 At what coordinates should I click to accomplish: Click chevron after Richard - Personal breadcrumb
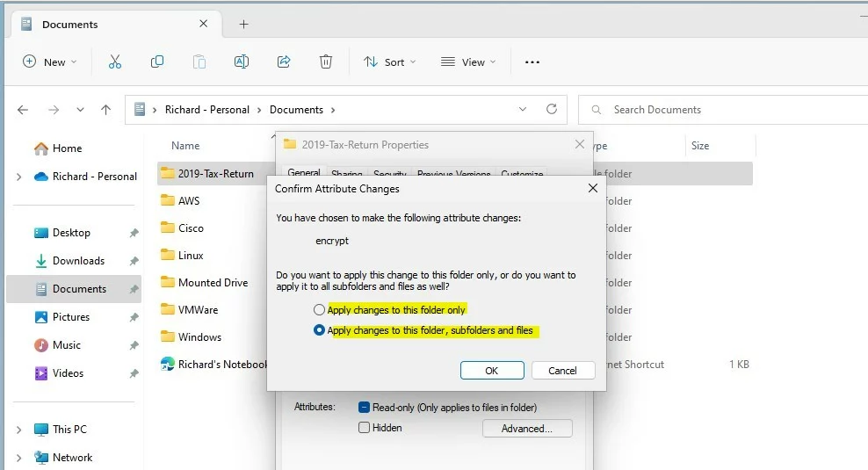click(x=258, y=110)
